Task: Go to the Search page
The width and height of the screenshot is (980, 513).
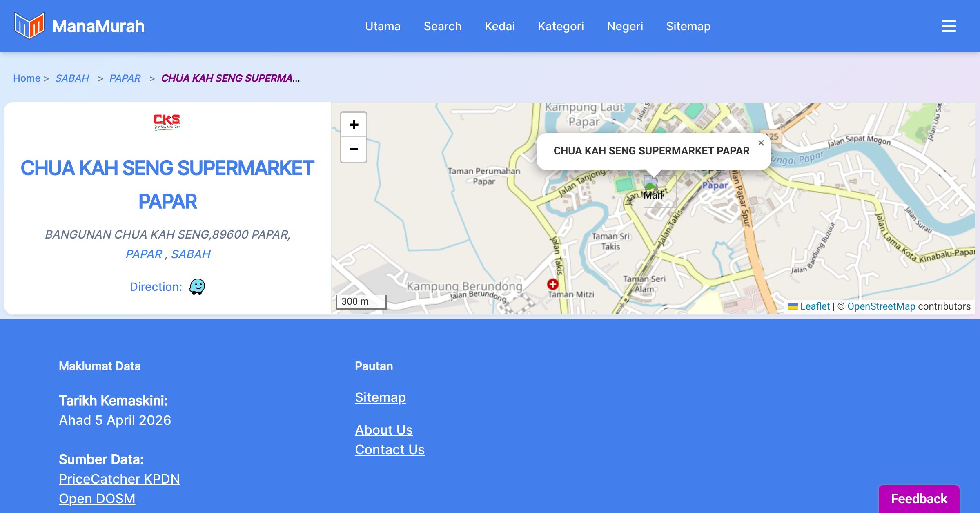Action: pyautogui.click(x=442, y=26)
